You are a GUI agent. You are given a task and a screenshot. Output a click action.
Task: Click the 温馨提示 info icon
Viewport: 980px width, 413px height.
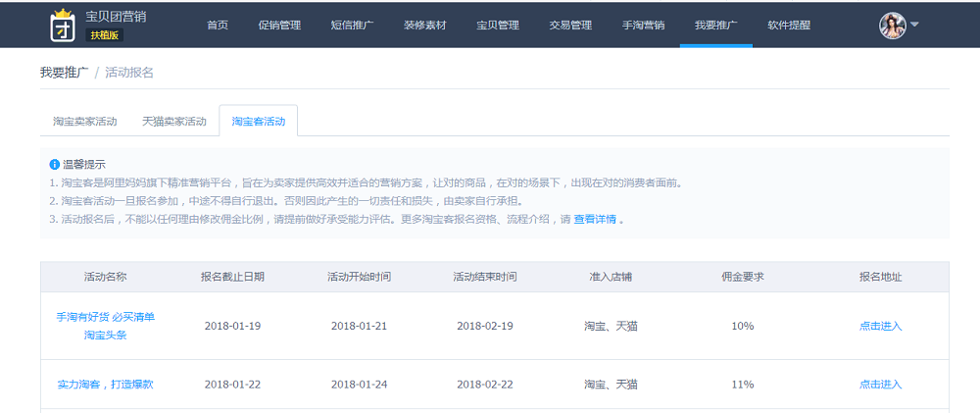click(54, 165)
